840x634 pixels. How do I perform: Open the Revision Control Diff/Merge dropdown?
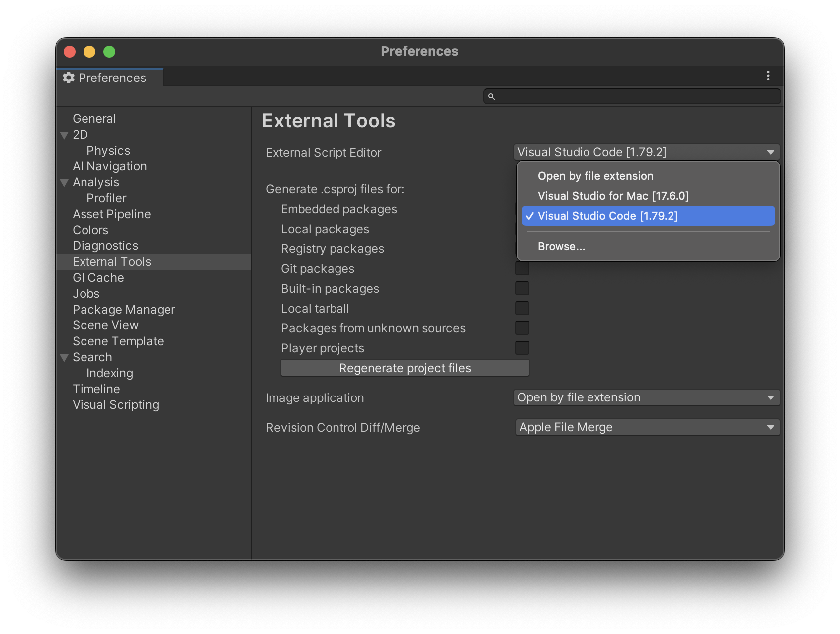(646, 427)
